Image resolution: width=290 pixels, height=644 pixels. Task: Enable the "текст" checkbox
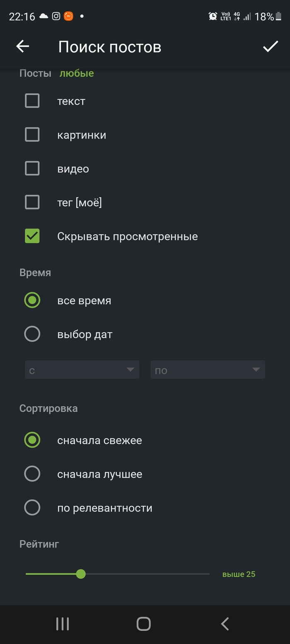32,101
